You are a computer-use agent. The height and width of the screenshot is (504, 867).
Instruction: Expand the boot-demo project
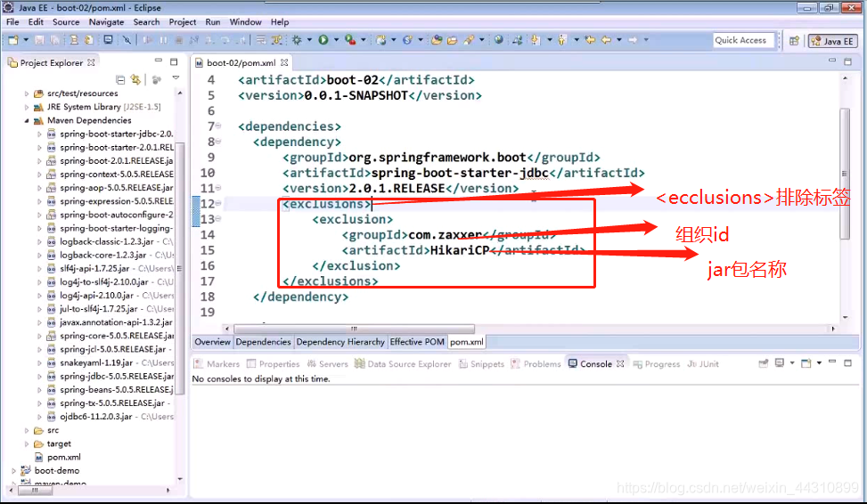coord(14,471)
